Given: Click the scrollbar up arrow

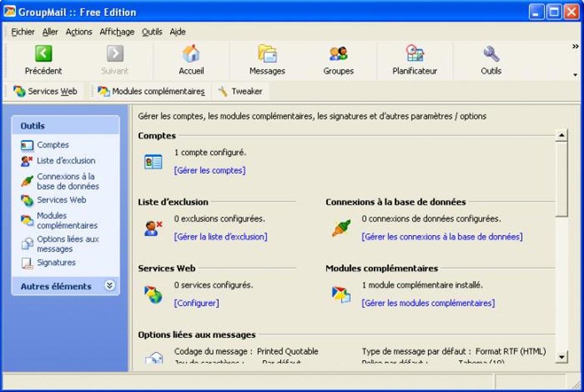Looking at the screenshot, I should click(561, 135).
